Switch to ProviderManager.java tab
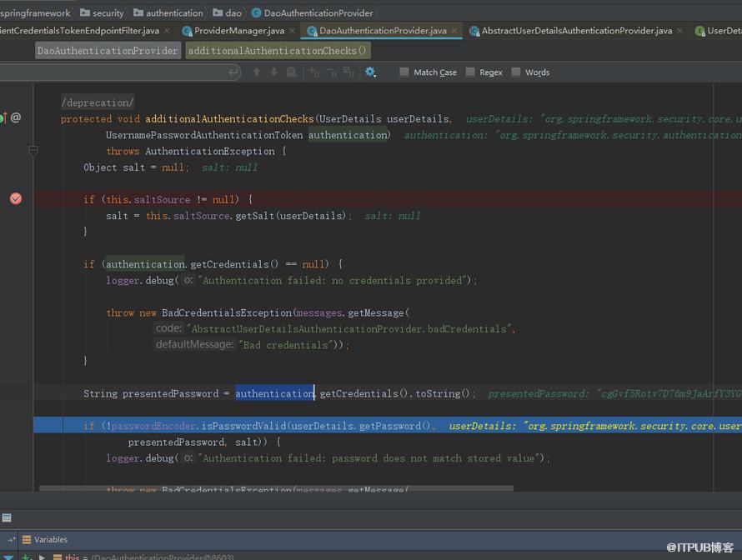 239,31
